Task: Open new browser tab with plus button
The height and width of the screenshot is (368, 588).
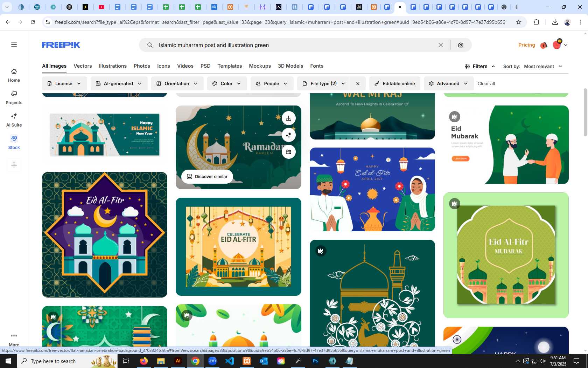Action: [516, 7]
